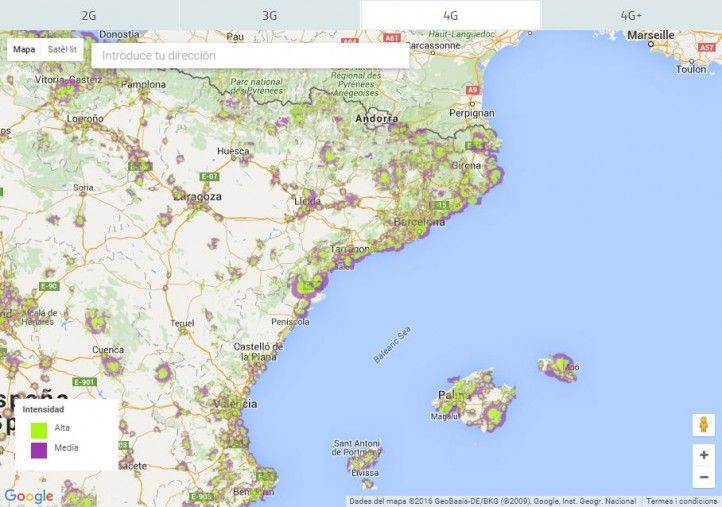Viewport: 722px width, 507px height.
Task: Click the Barcelona label on the map
Action: (x=419, y=222)
